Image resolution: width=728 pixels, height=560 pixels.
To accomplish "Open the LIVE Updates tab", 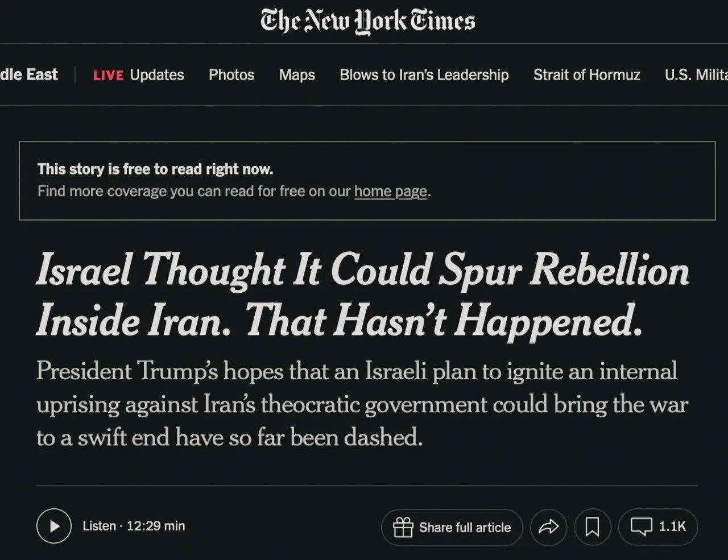I will 138,75.
